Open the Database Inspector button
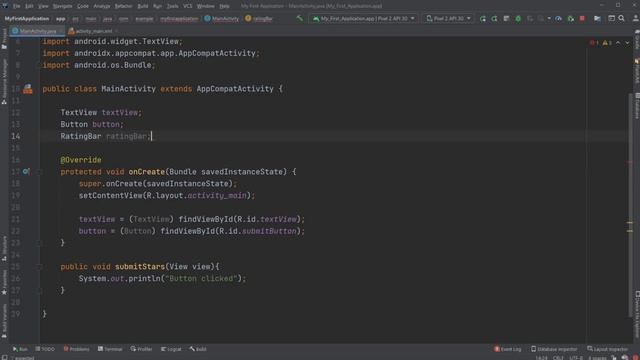Image resolution: width=640 pixels, height=360 pixels. tap(554, 349)
